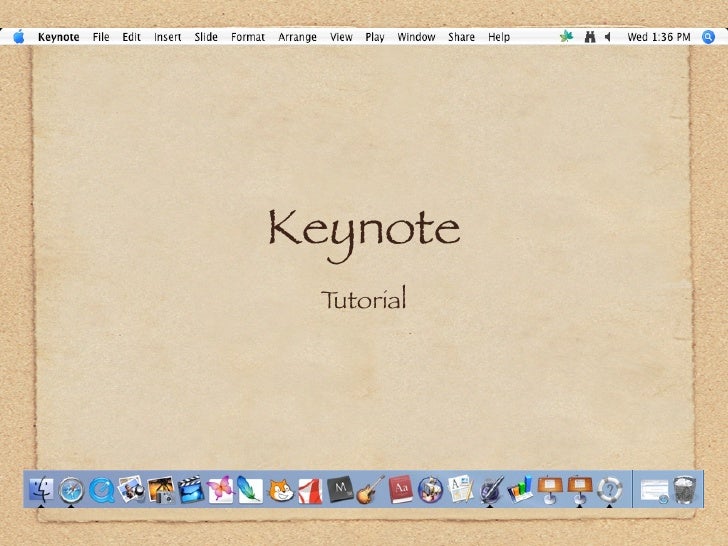Screen dimensions: 728x546
Task: Open the Keynote application menu
Action: point(58,37)
